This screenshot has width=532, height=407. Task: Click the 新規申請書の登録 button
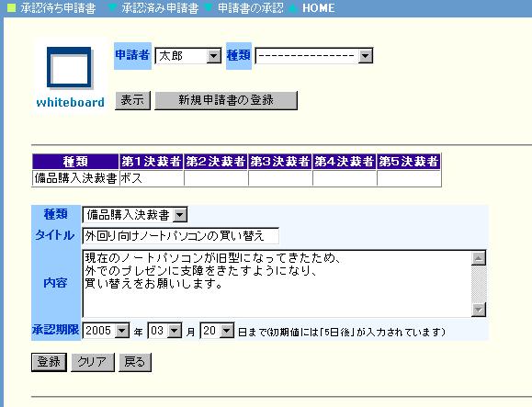click(x=226, y=100)
